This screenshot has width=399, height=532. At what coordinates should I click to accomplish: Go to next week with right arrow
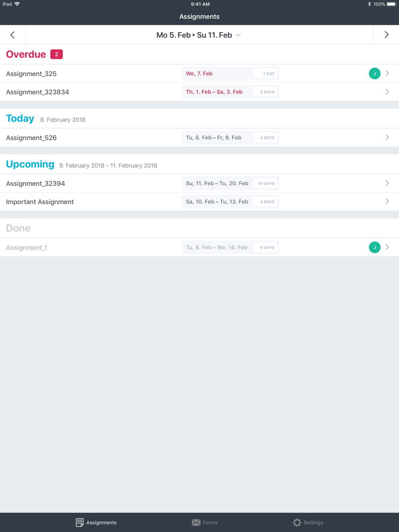(x=386, y=35)
